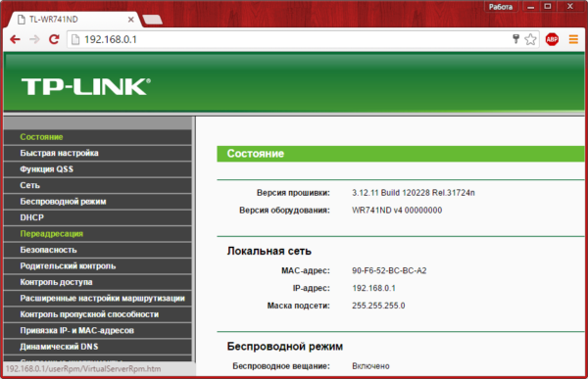Click the Работа profile button
Image resolution: width=588 pixels, height=379 pixels.
[x=501, y=7]
